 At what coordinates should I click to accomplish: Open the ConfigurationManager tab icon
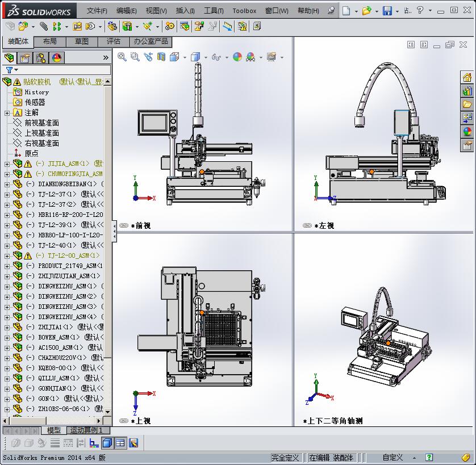pos(41,58)
